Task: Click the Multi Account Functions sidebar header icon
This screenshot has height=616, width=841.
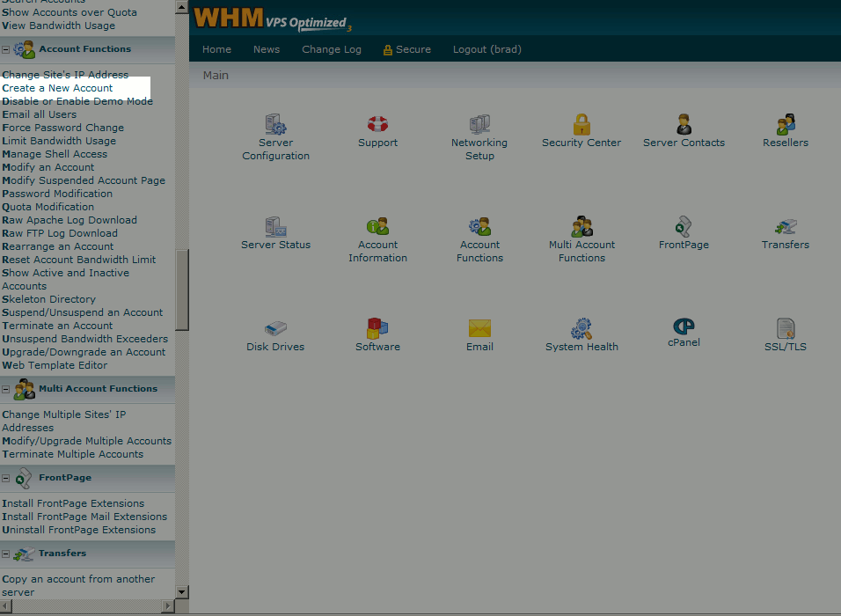Action: tap(24, 389)
